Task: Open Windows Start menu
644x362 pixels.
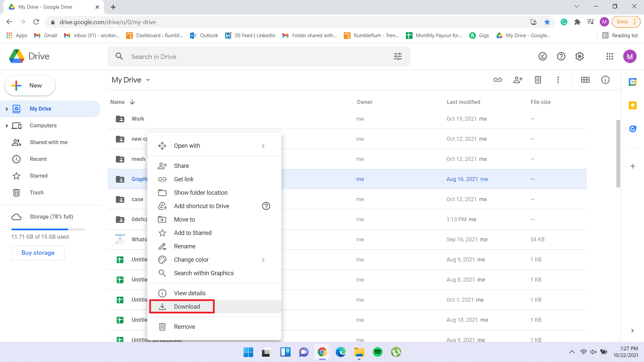Action: coord(248,352)
